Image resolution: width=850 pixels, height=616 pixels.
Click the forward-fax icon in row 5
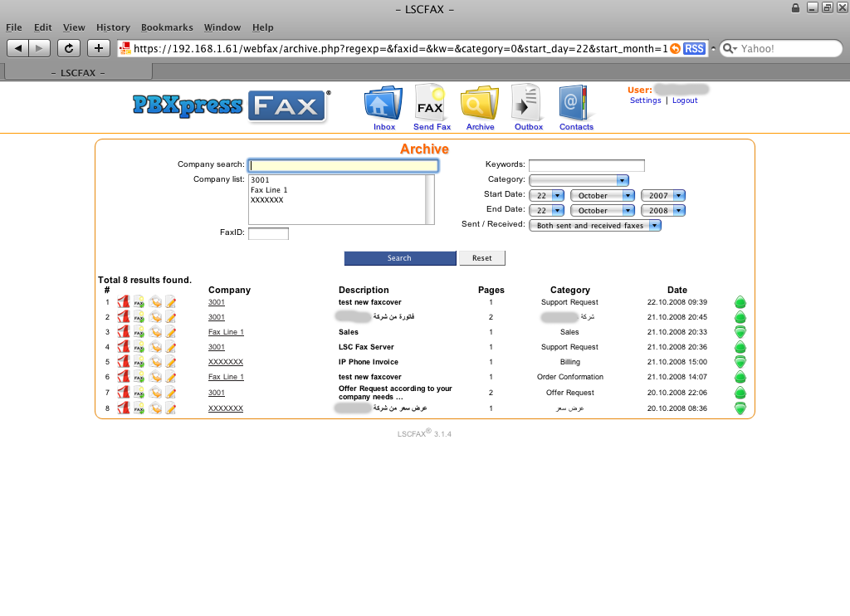click(139, 362)
